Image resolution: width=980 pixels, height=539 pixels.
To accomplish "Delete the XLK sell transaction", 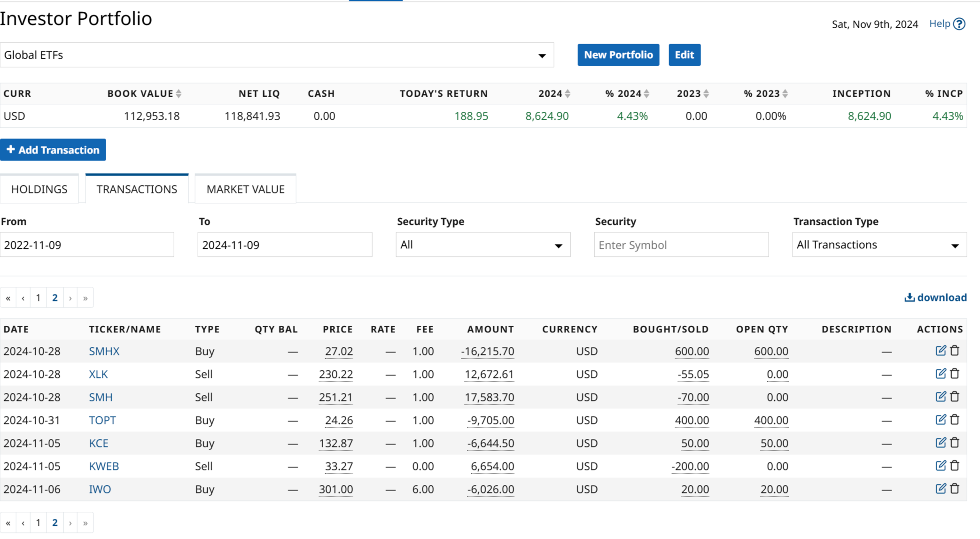I will [x=955, y=374].
